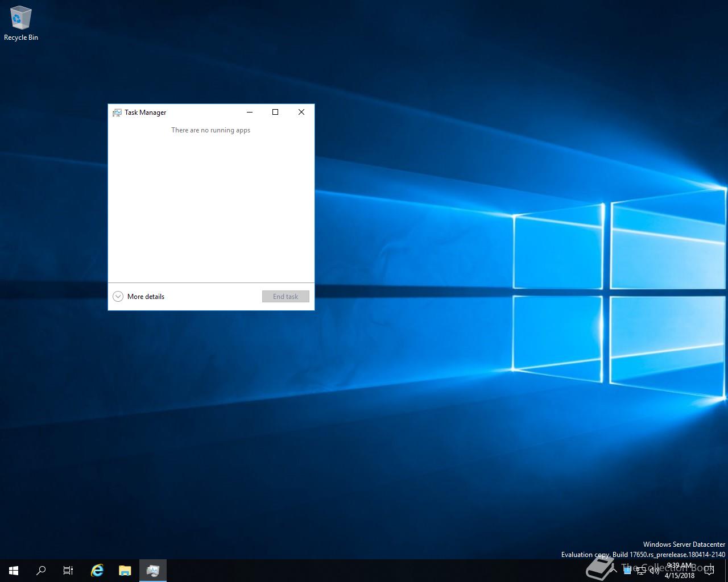Click the taskbar clock showing 9:39 AM
This screenshot has width=728, height=582.
pyautogui.click(x=679, y=571)
